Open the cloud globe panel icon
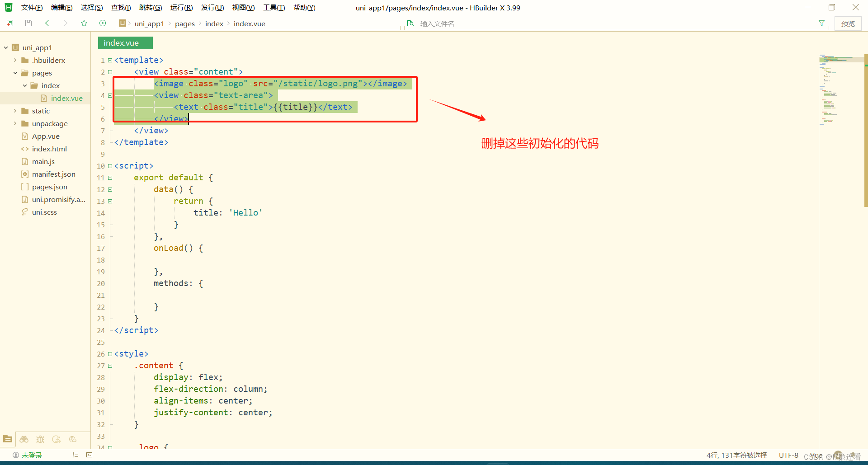Screen dimensions: 868x465 click(x=73, y=439)
